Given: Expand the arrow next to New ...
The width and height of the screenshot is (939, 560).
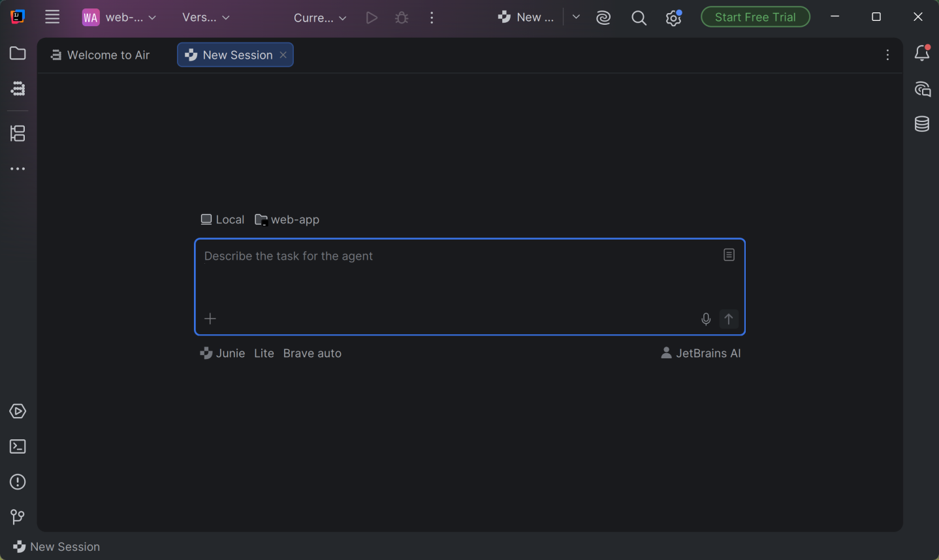Looking at the screenshot, I should pyautogui.click(x=576, y=17).
